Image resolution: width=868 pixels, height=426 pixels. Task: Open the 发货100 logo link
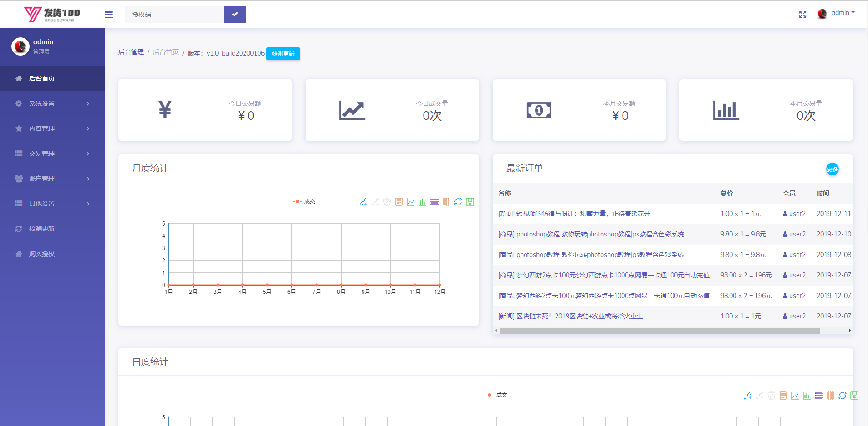tap(52, 15)
